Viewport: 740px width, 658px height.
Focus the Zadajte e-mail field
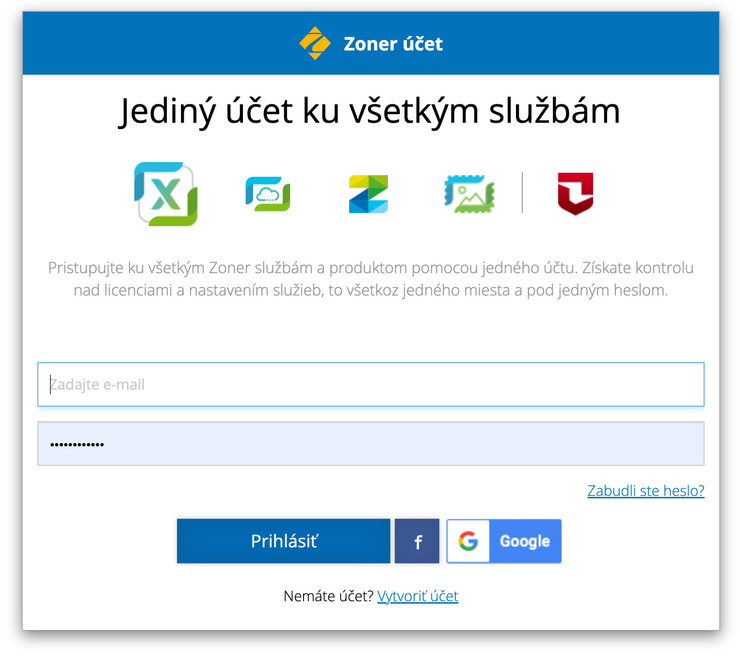(x=371, y=384)
